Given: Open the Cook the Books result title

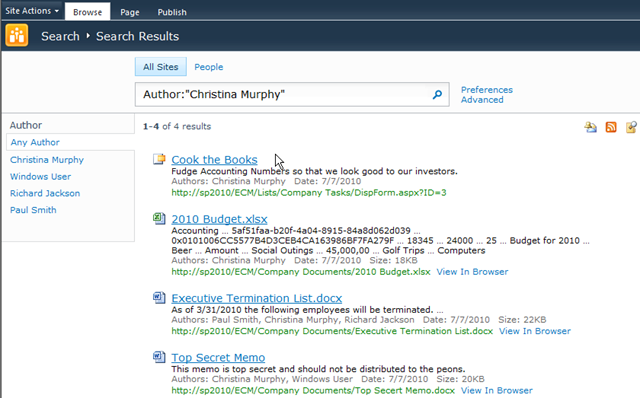Looking at the screenshot, I should pos(214,160).
